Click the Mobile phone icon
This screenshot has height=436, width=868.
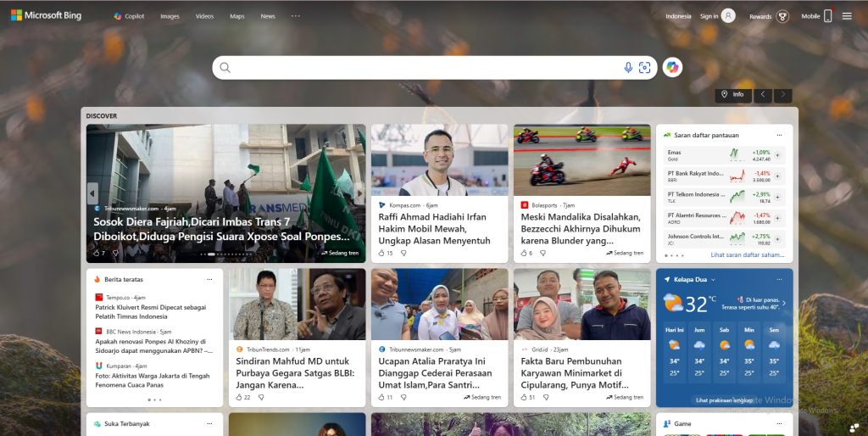tap(827, 16)
